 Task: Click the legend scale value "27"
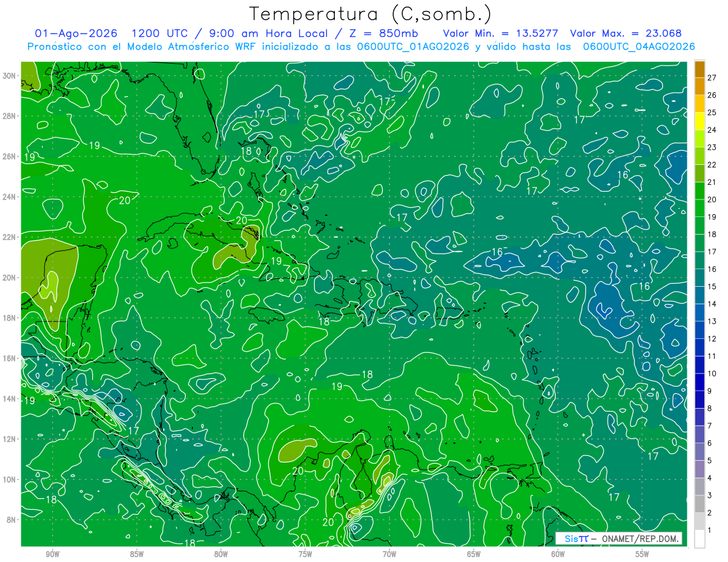712,78
